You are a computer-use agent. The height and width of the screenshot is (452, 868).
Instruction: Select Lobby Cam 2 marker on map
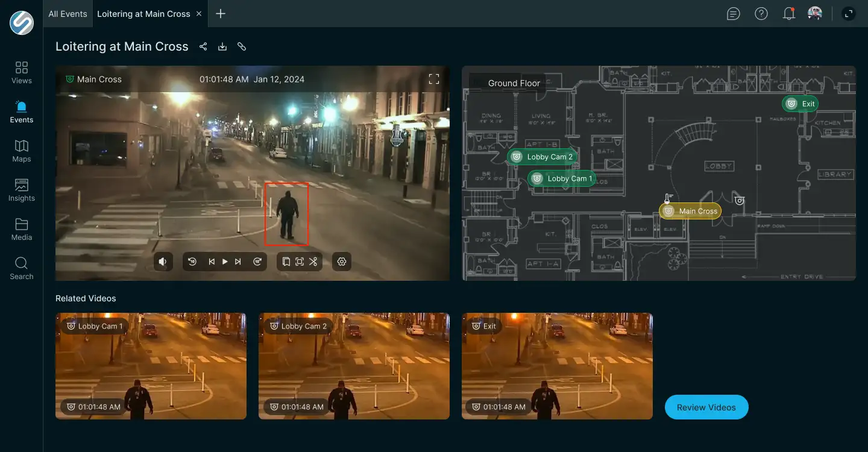[542, 157]
